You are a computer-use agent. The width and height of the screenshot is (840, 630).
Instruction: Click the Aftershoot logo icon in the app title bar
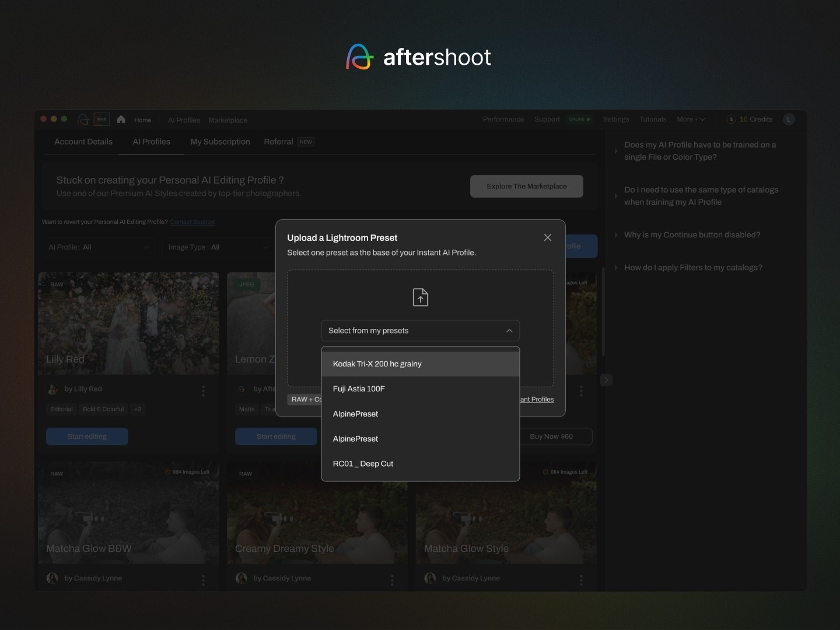point(83,120)
